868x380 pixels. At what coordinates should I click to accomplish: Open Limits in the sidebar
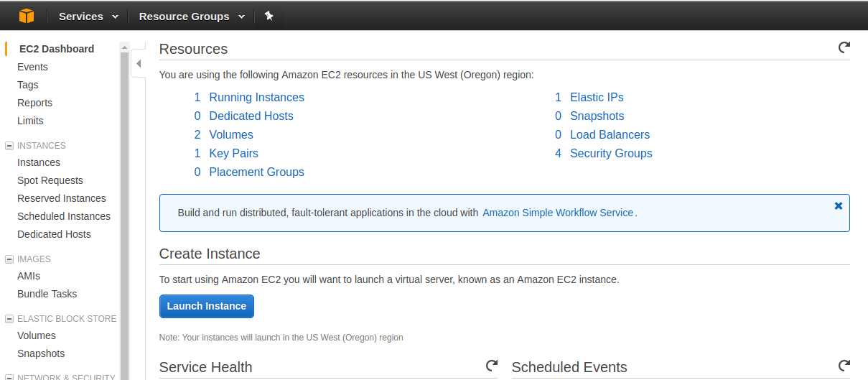(30, 121)
